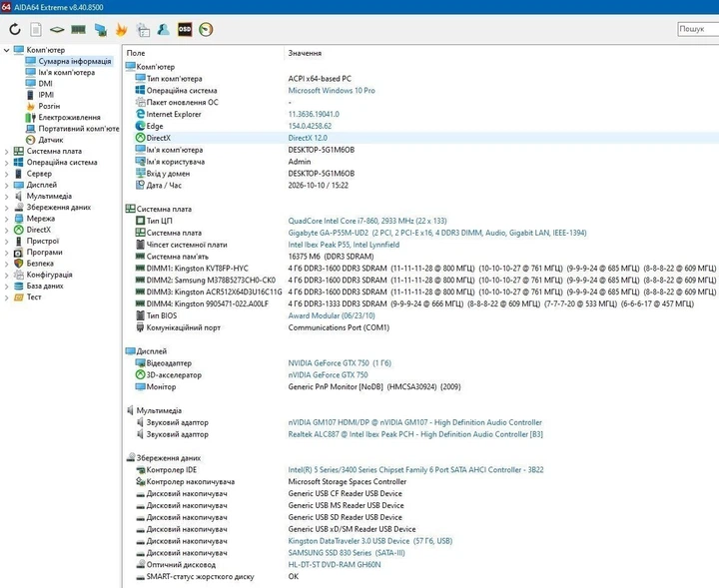This screenshot has width=719, height=588.
Task: Click the user contact toolbar icon
Action: pos(163,30)
